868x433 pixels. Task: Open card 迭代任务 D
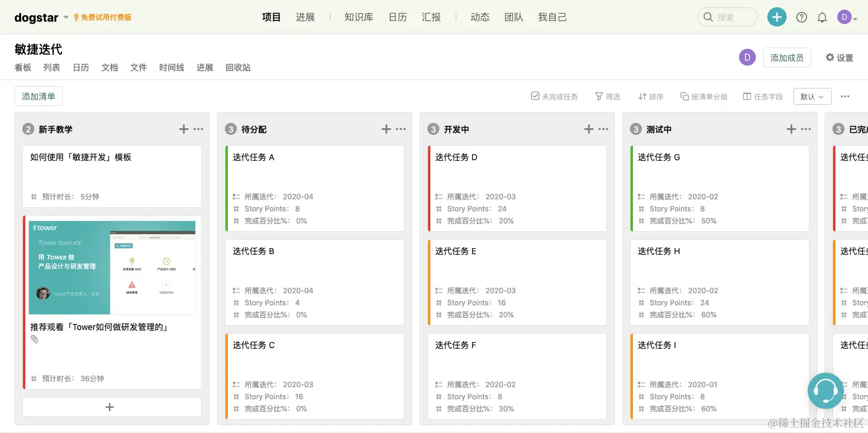point(517,188)
